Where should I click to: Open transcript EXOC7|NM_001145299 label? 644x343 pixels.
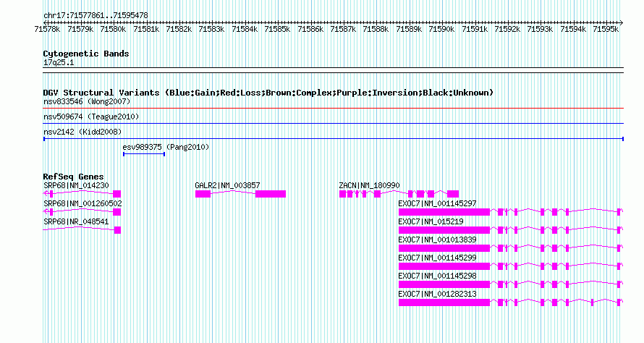pyautogui.click(x=437, y=258)
